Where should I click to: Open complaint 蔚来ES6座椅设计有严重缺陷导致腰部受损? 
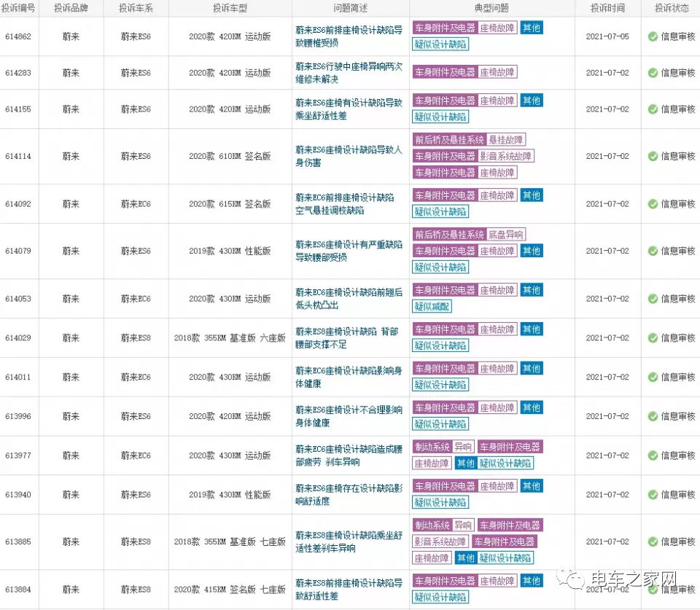pos(349,251)
